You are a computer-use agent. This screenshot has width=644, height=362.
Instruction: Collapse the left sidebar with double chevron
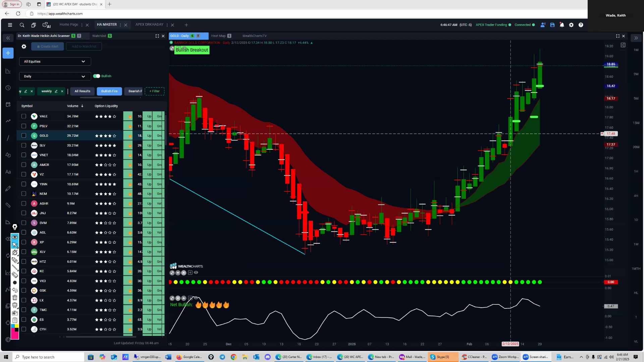[8, 38]
